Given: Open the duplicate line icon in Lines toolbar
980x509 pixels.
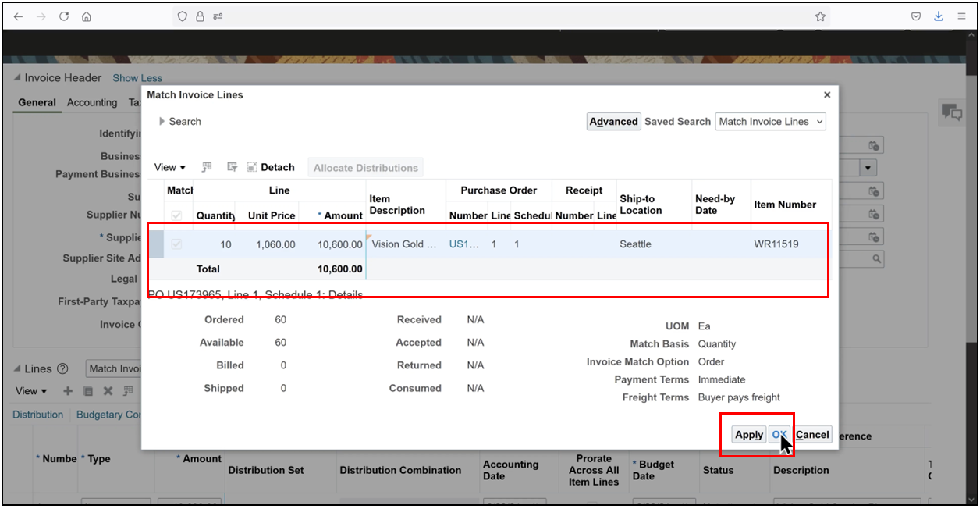Looking at the screenshot, I should pyautogui.click(x=87, y=391).
